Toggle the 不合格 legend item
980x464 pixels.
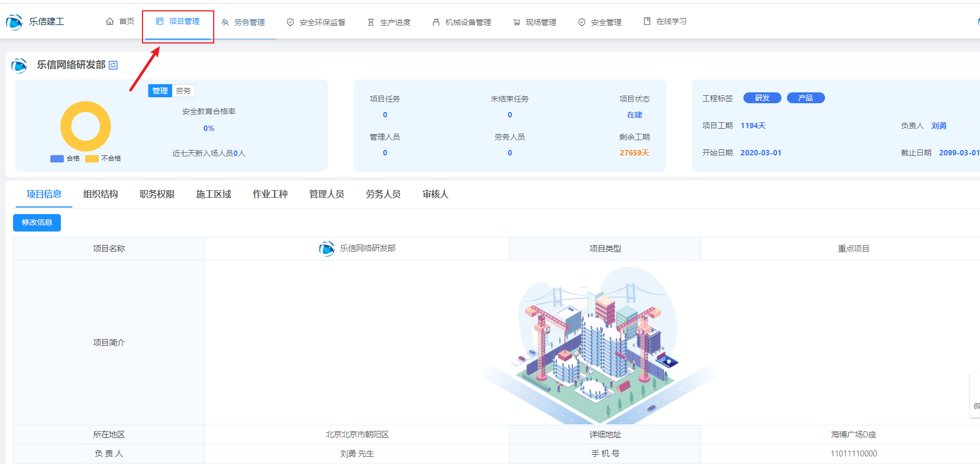point(103,159)
